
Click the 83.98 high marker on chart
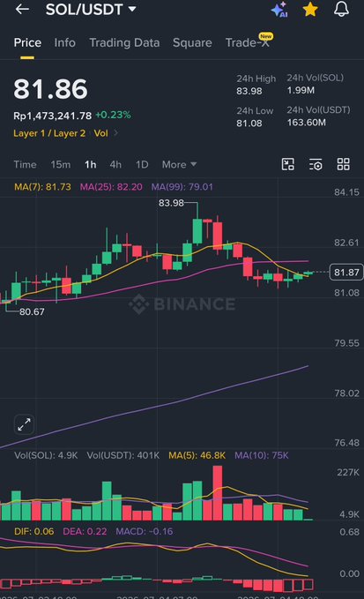point(171,203)
